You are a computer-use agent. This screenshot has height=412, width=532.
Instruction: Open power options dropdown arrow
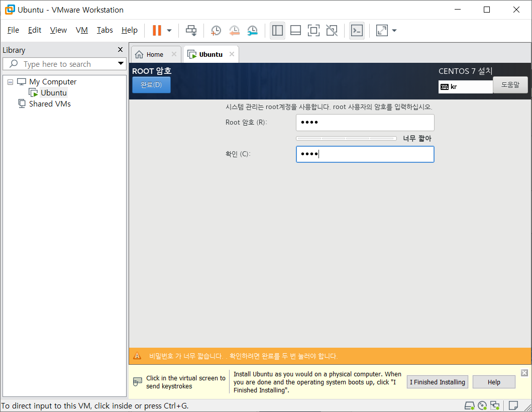point(169,31)
